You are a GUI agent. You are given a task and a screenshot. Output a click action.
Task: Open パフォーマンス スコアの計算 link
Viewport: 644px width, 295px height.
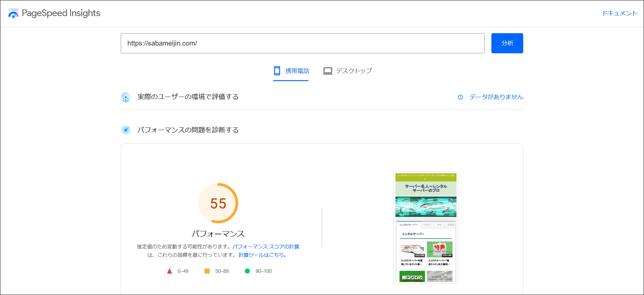tap(266, 247)
